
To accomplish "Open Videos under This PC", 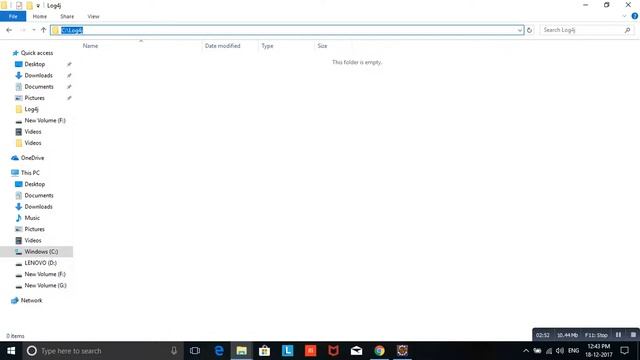I will pos(33,240).
